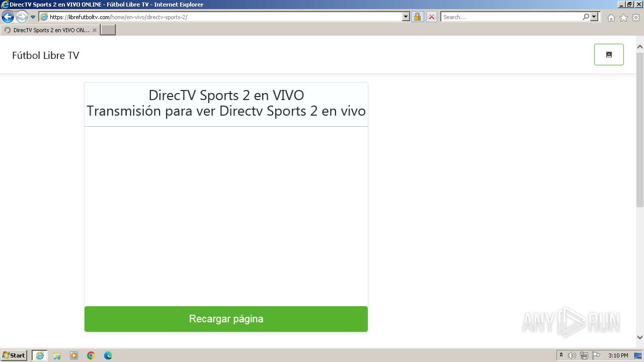Click the security lock icon

[x=417, y=17]
